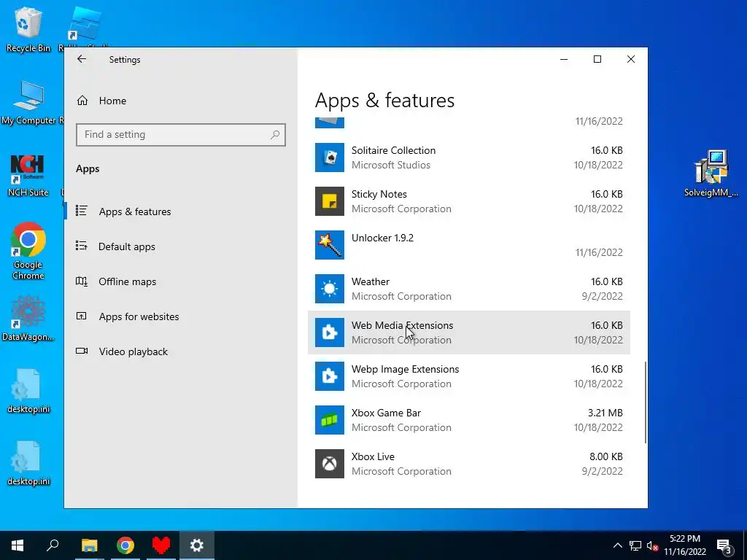Select the Weather app icon

click(330, 289)
